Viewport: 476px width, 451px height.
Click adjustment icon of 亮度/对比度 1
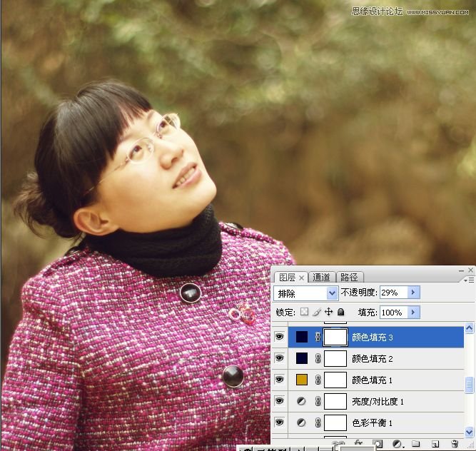click(x=301, y=401)
